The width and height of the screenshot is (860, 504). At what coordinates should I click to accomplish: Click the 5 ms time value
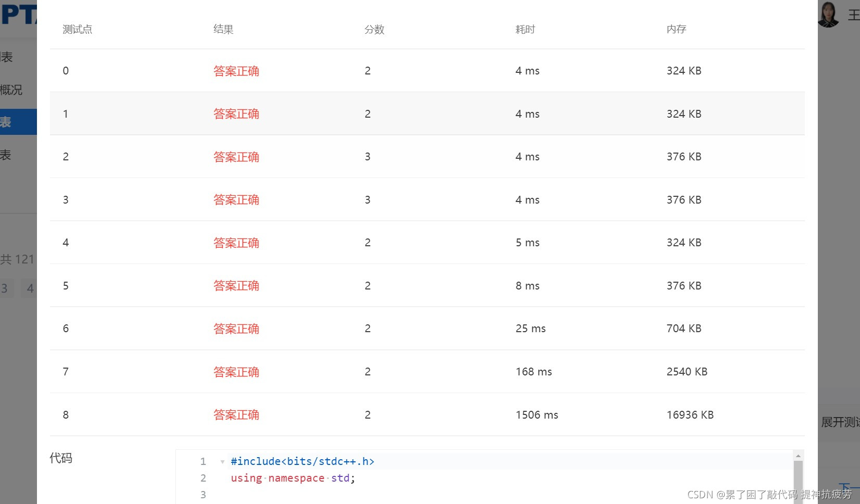coord(527,243)
